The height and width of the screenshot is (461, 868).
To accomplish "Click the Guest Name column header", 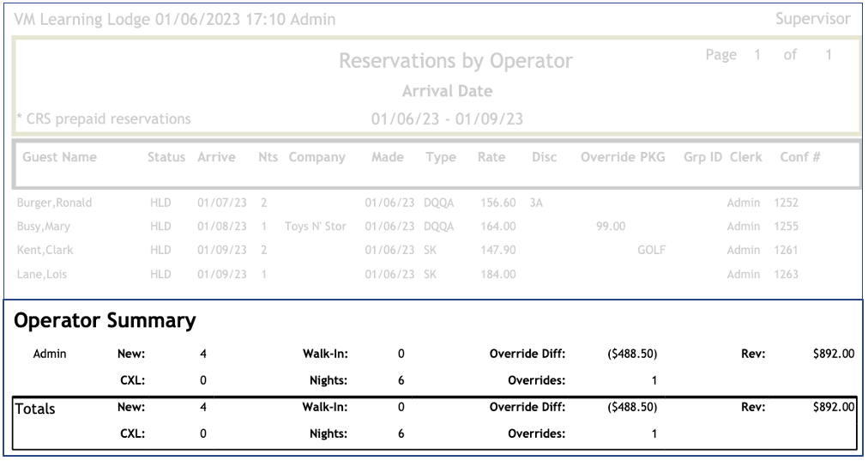I will pyautogui.click(x=59, y=158).
